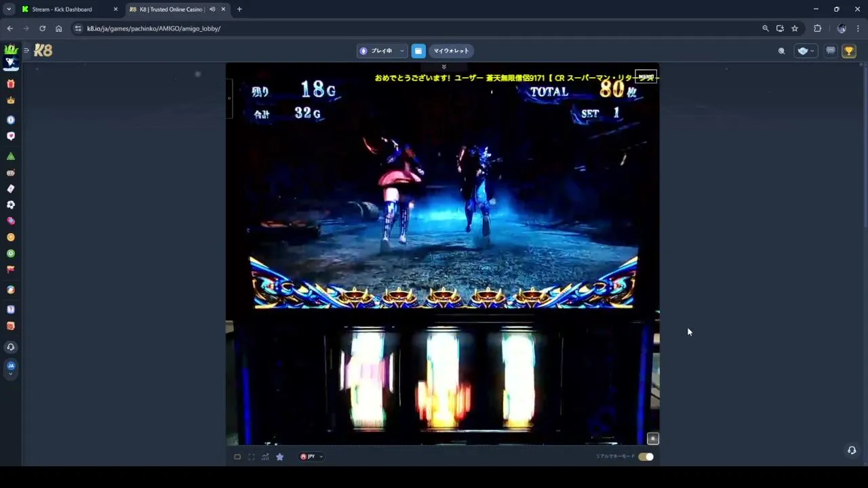
Task: Click the address bar URL
Action: pyautogui.click(x=153, y=28)
